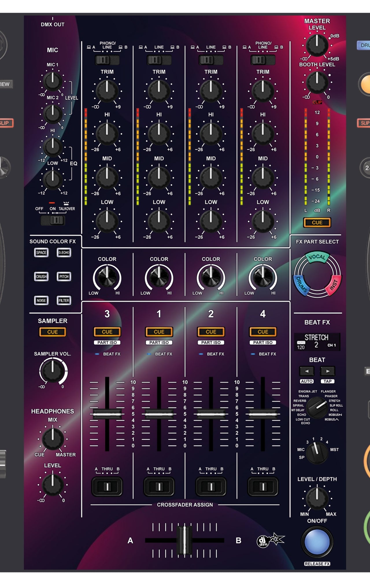The image size is (370, 588).
Task: Click channel 3 Color knob
Action: pos(107,278)
